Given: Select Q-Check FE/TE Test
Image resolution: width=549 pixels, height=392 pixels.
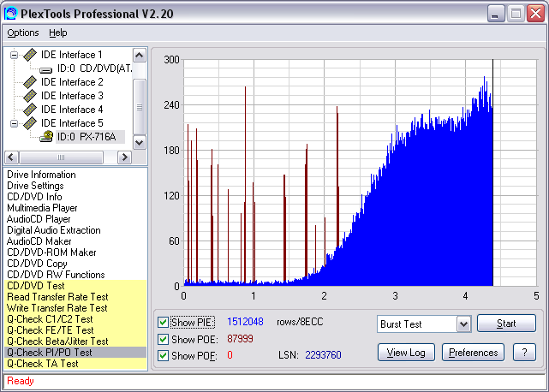Looking at the screenshot, I should [75, 330].
